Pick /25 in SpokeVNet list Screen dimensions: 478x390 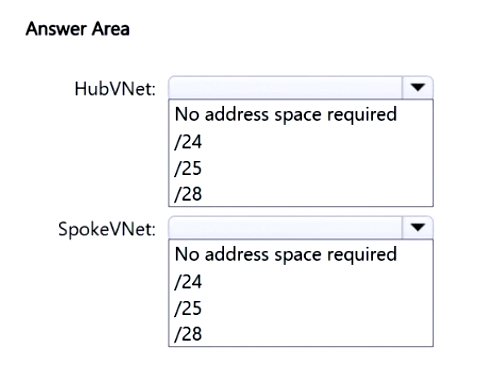pos(188,308)
